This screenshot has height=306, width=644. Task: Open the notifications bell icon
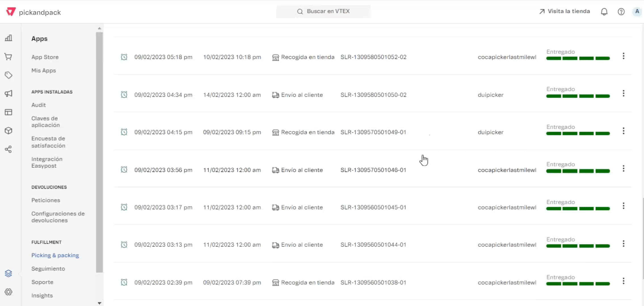tap(604, 11)
